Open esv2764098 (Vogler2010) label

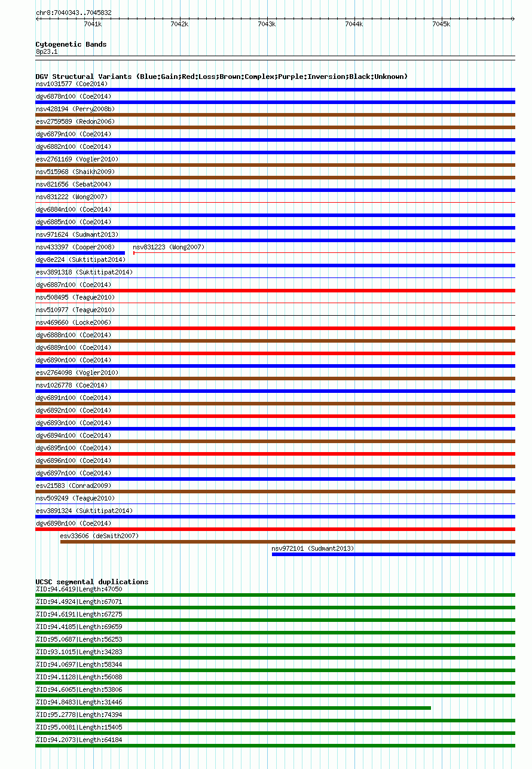(77, 373)
